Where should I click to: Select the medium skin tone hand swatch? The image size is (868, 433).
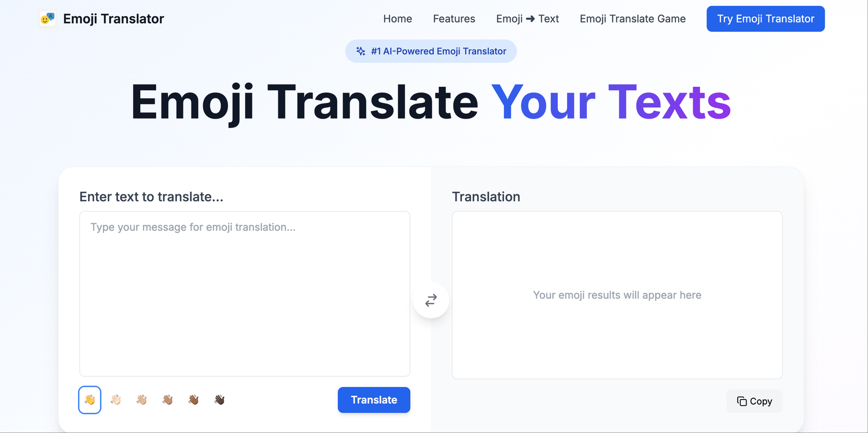tap(167, 399)
